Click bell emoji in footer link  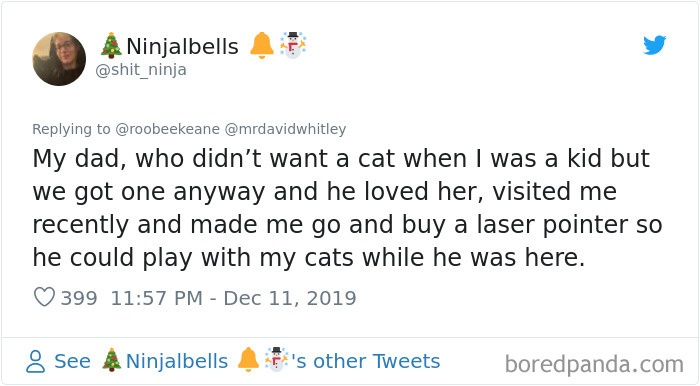coord(248,360)
